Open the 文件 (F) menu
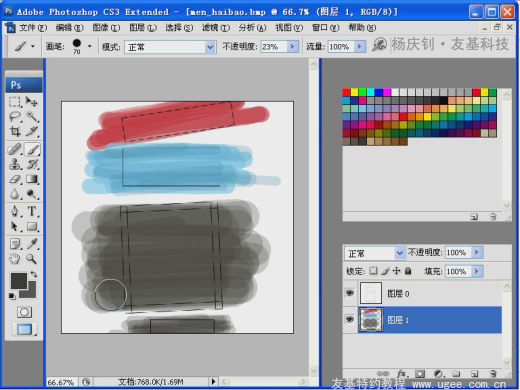The width and height of the screenshot is (520, 390). click(33, 28)
